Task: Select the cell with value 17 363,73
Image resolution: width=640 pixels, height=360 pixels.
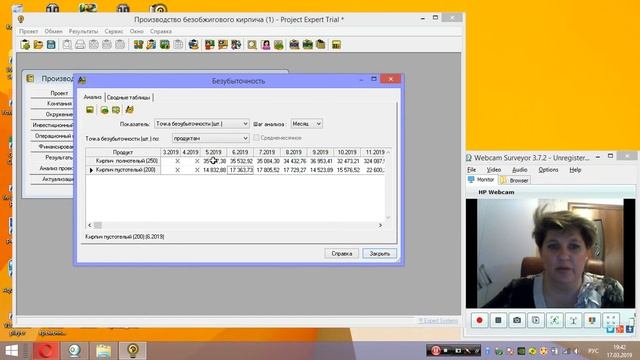Action: [240, 170]
